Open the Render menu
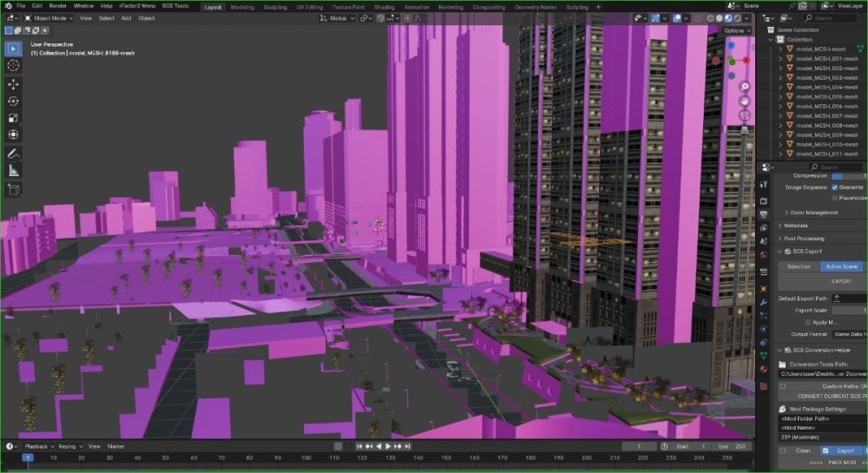The height and width of the screenshot is (473, 868). (x=57, y=5)
